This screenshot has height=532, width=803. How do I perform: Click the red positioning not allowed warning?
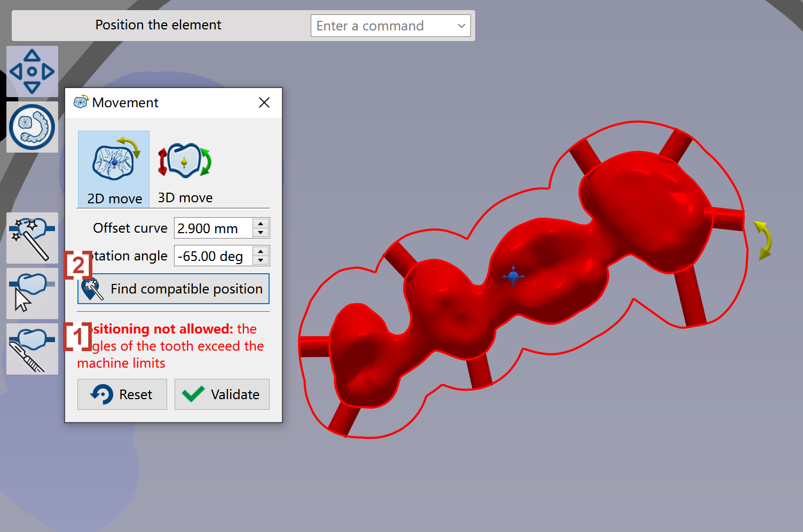[171, 346]
